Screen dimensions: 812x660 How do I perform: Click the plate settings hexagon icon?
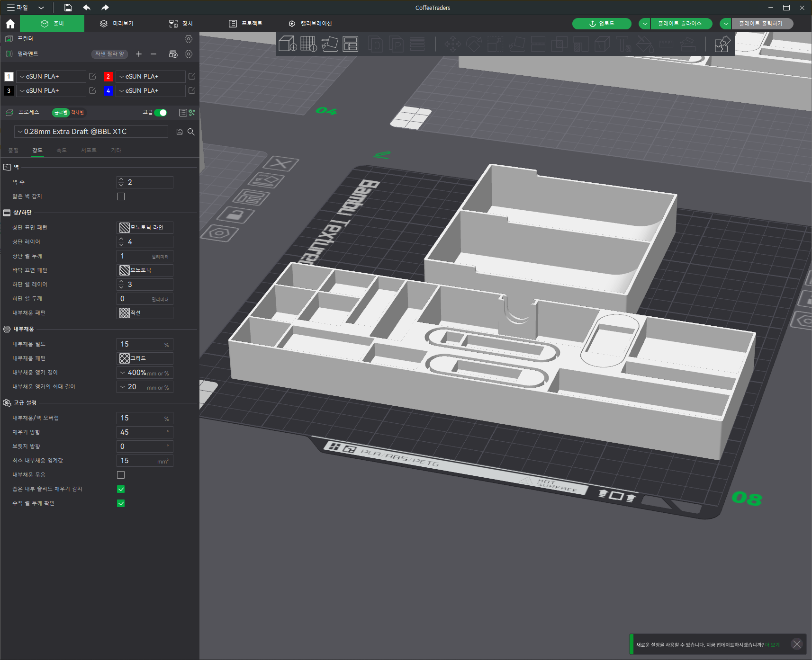[x=219, y=233]
